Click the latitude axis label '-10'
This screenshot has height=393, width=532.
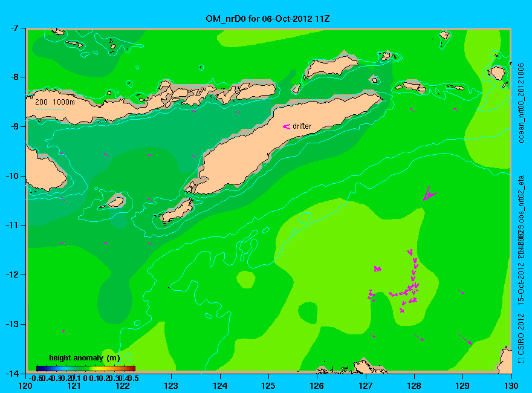tap(12, 176)
